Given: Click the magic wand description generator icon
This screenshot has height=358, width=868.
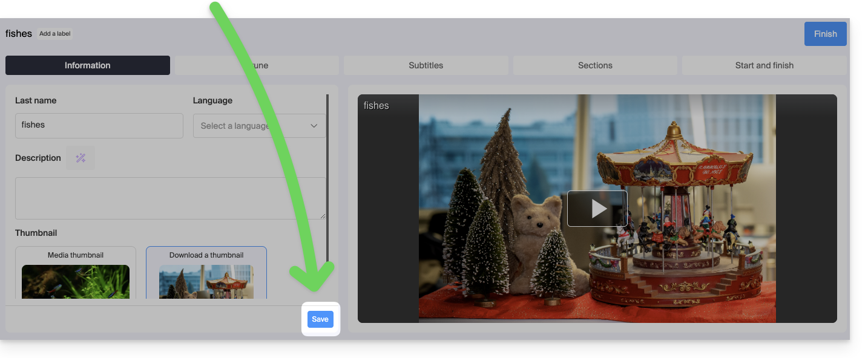Looking at the screenshot, I should click(81, 158).
